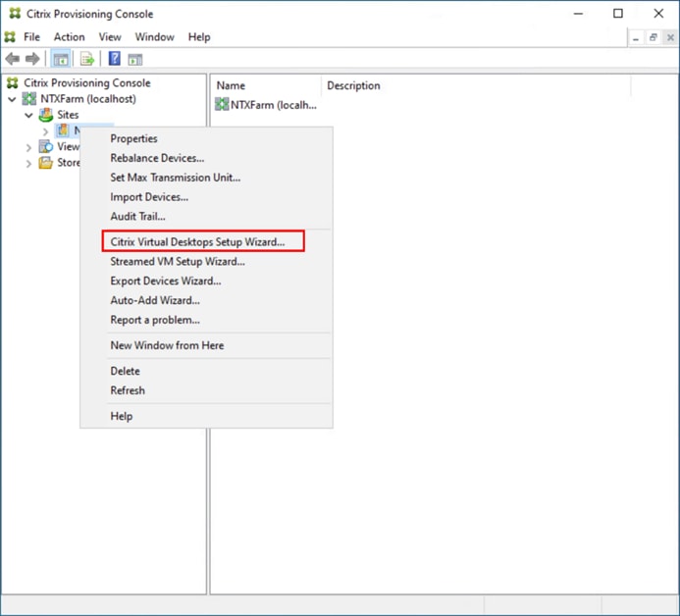The height and width of the screenshot is (616, 680).
Task: Open Export Devices Wizard...
Action: pos(206,281)
